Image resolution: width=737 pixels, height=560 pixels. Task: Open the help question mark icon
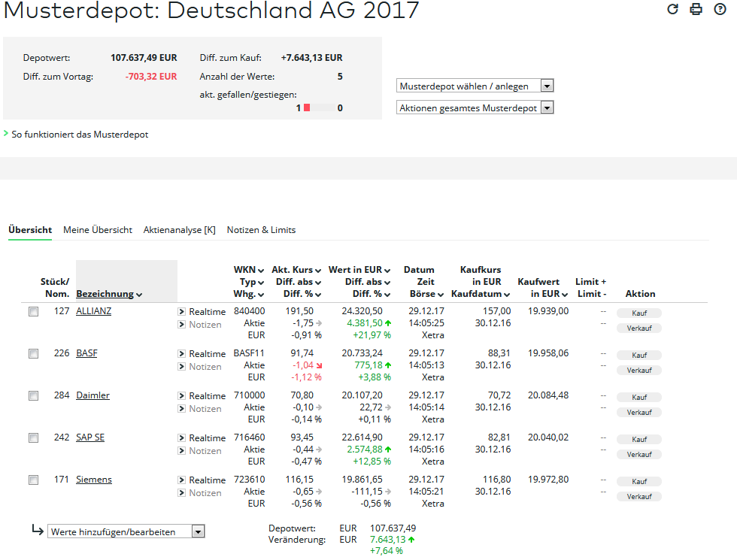tap(720, 9)
